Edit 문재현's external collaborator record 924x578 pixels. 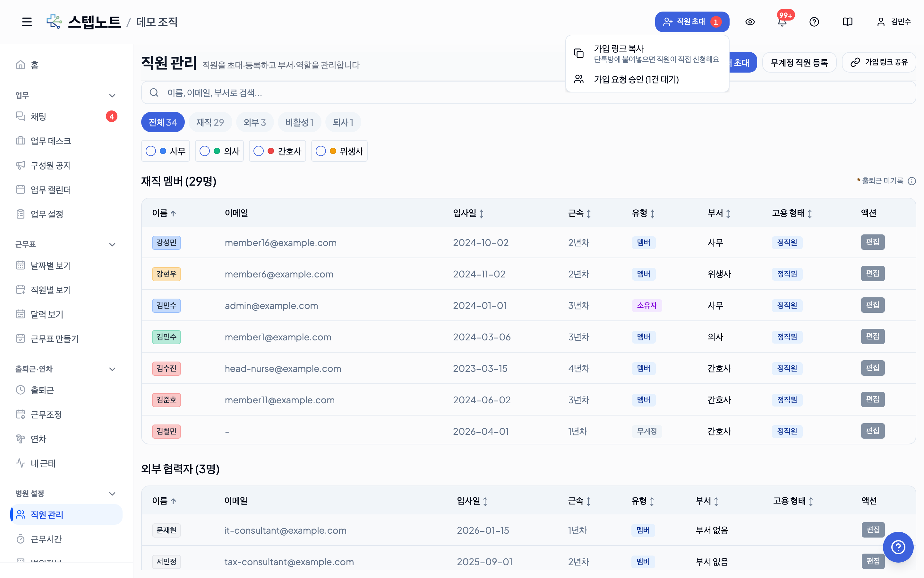(x=873, y=530)
